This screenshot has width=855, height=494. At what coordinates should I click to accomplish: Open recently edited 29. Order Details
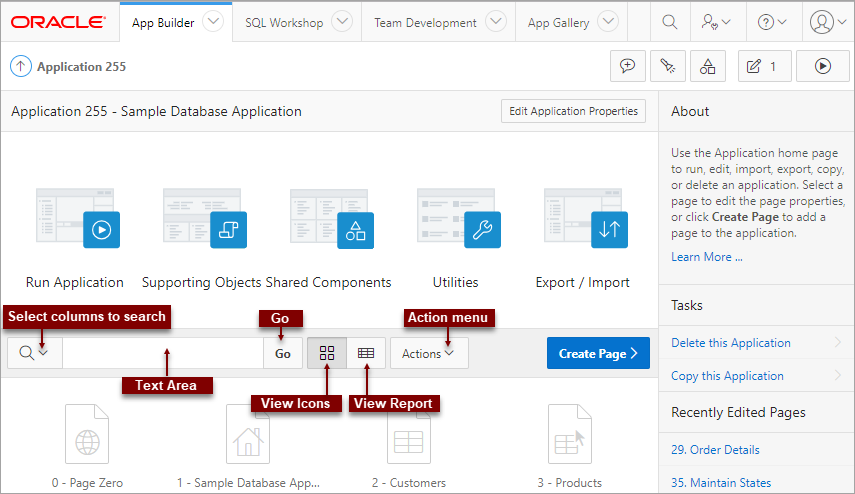pyautogui.click(x=715, y=450)
